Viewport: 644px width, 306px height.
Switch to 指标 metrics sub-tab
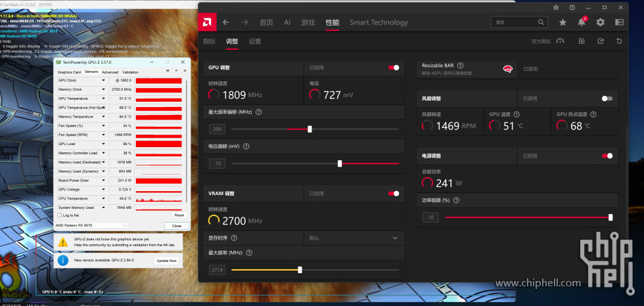click(209, 41)
